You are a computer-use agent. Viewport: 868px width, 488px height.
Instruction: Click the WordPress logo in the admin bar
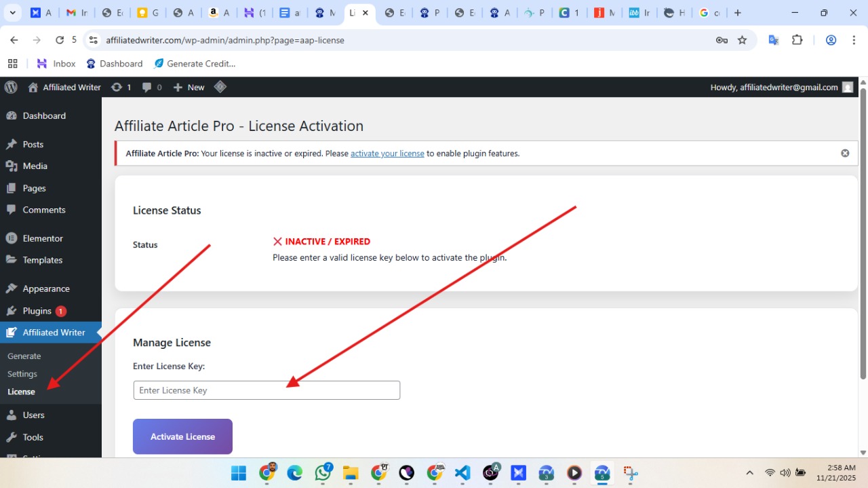[10, 87]
